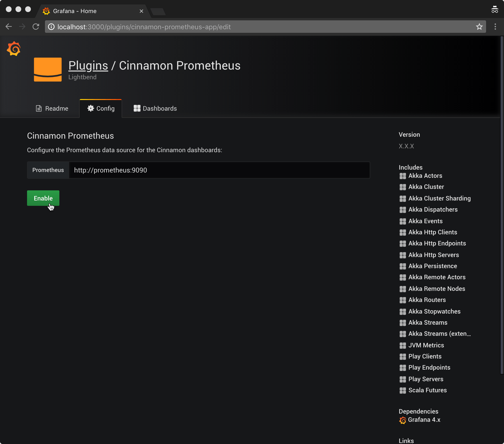Open Akka Http Endpoints dashboard
Viewport: 504px width, 444px height.
437,243
